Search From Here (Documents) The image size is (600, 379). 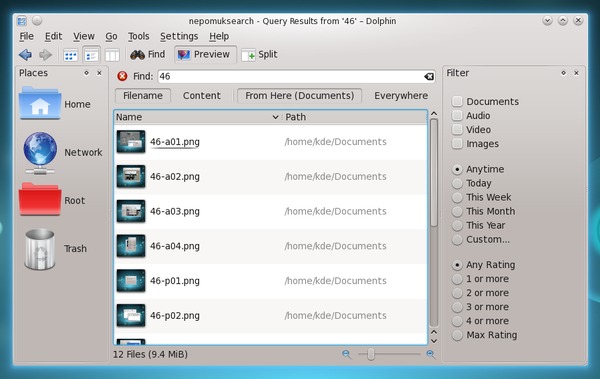tap(300, 96)
